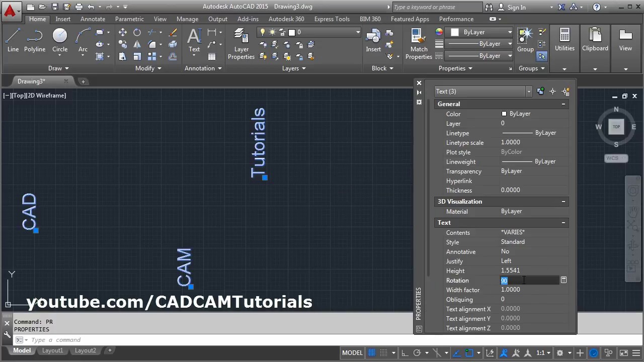Select the Circle tool

[60, 40]
